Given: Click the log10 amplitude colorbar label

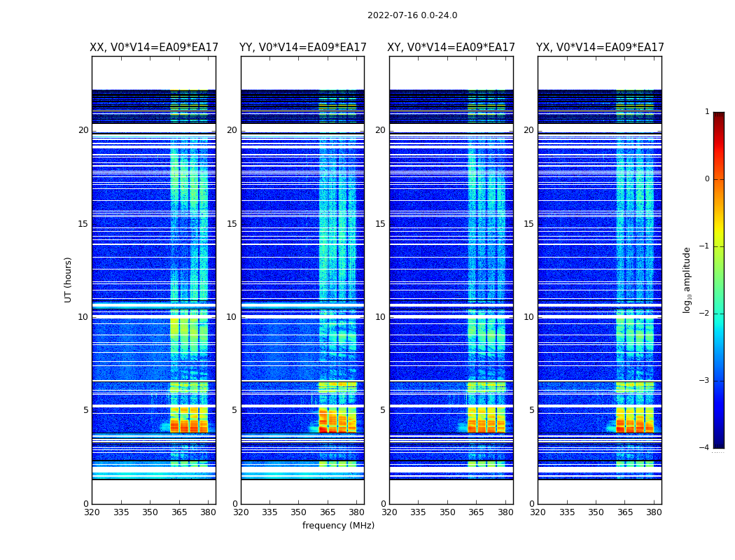Looking at the screenshot, I should (x=687, y=280).
